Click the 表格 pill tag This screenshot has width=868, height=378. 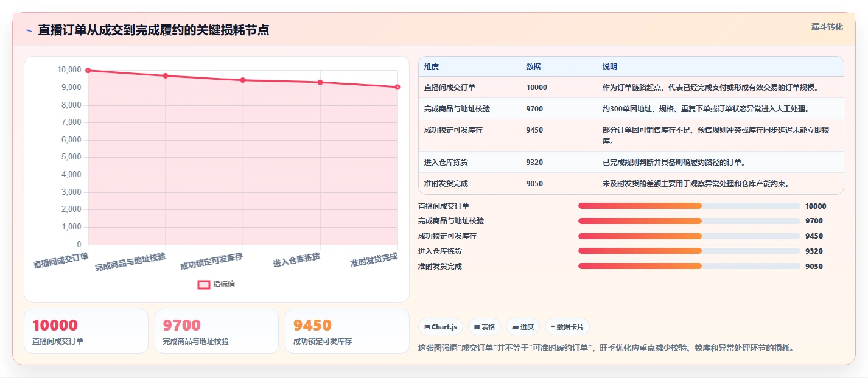pyautogui.click(x=485, y=327)
